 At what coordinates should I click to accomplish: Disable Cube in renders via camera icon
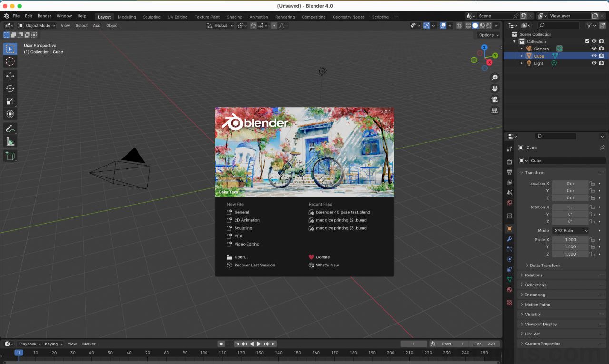coord(601,56)
